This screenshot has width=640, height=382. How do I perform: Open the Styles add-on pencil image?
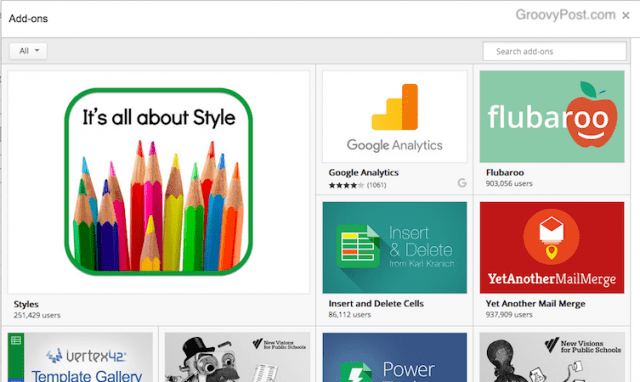tap(158, 182)
